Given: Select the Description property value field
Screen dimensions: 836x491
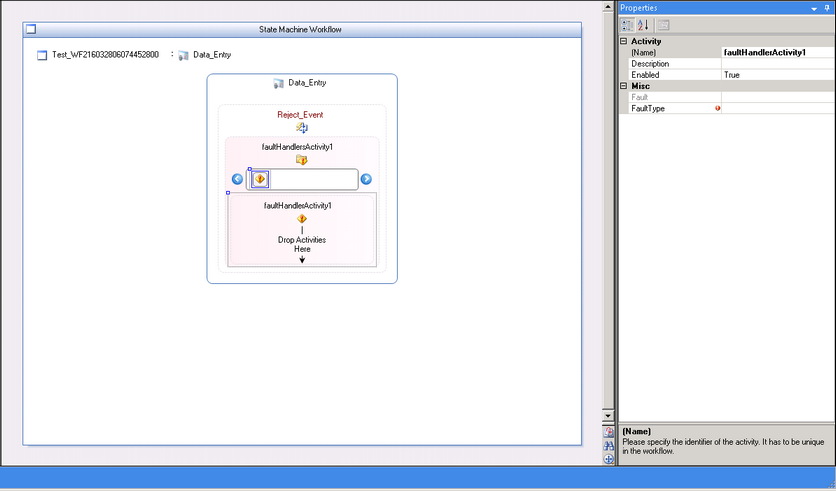Looking at the screenshot, I should tap(778, 63).
